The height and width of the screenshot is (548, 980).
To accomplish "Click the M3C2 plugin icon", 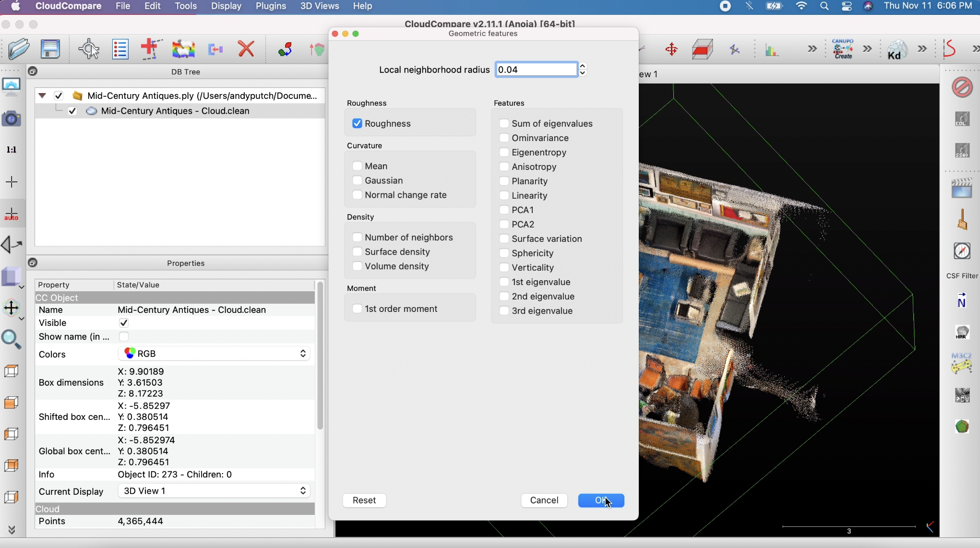I will click(x=961, y=363).
